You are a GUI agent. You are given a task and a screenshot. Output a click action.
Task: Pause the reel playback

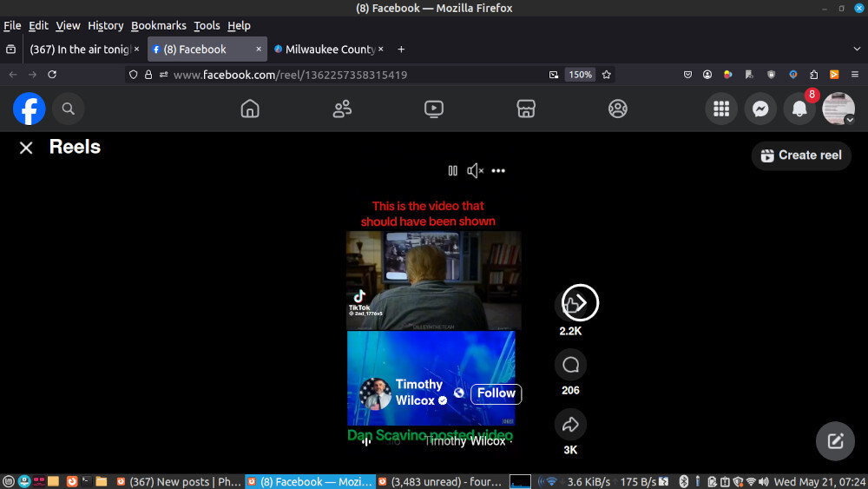pos(453,170)
